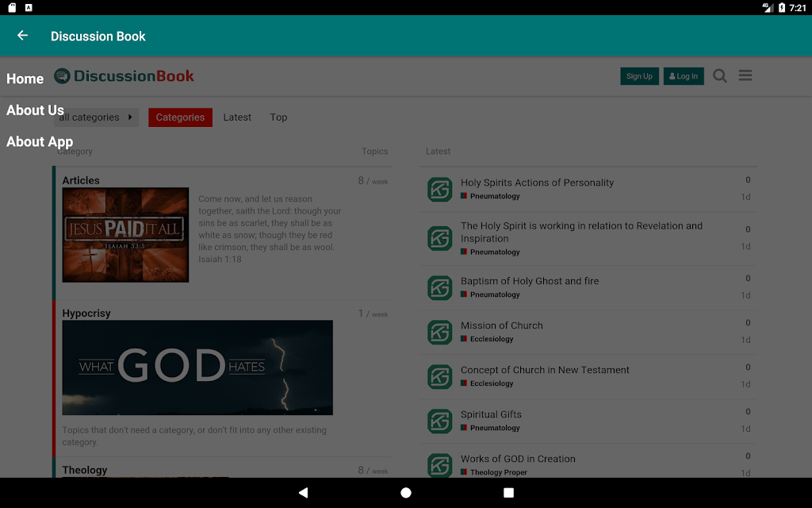This screenshot has height=508, width=812.
Task: Click Pneumatology tag under Spiritual Gifts
Action: pos(490,428)
